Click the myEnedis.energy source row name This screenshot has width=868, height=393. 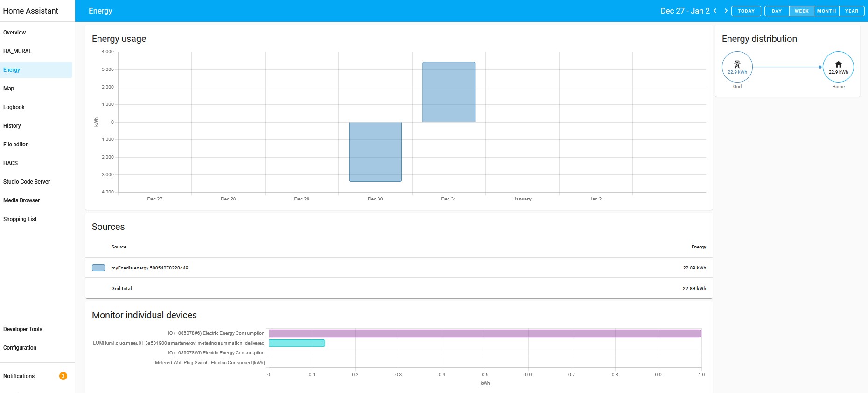click(150, 268)
